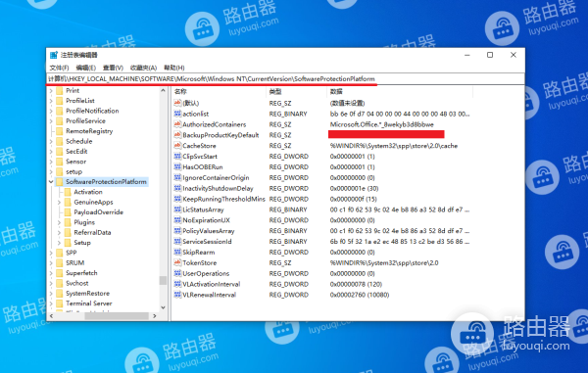Click the default (默认) value icon
588x373 pixels.
click(x=177, y=103)
